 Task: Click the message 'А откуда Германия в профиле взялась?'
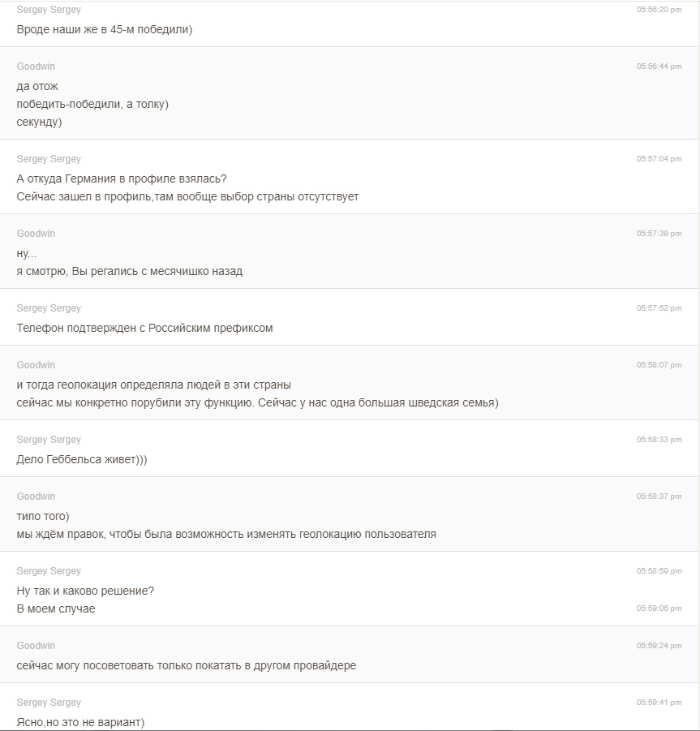(122, 178)
